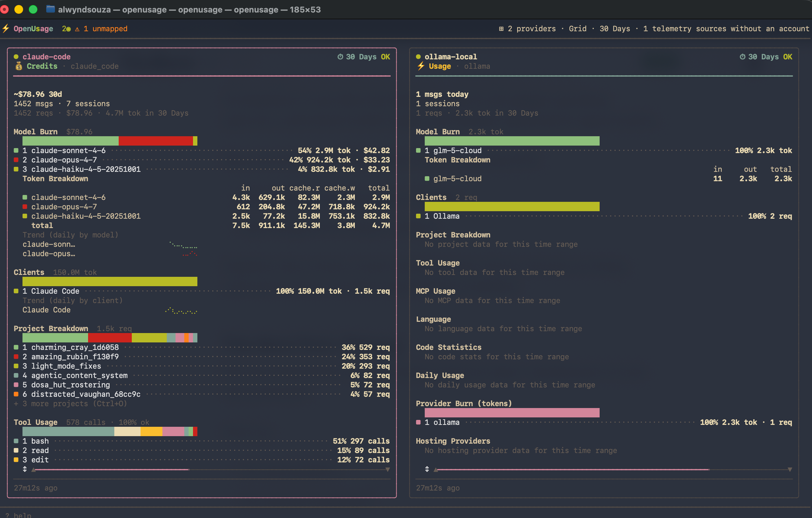
Task: Click the clock icon in ollama-local header
Action: click(743, 57)
